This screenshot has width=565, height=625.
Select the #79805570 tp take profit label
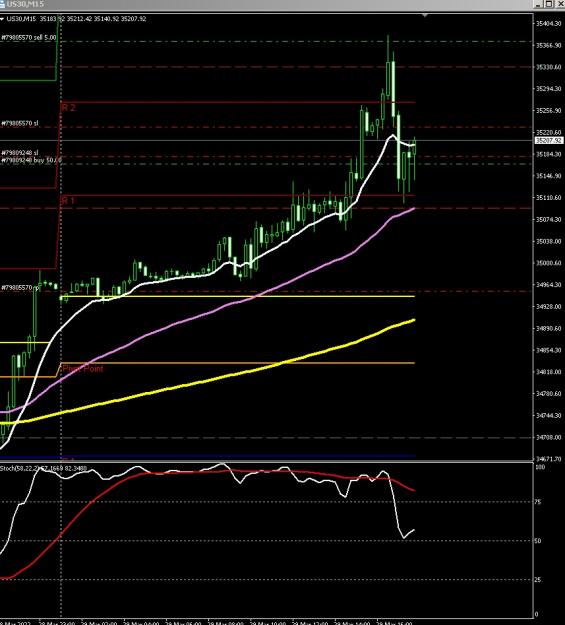tap(20, 287)
